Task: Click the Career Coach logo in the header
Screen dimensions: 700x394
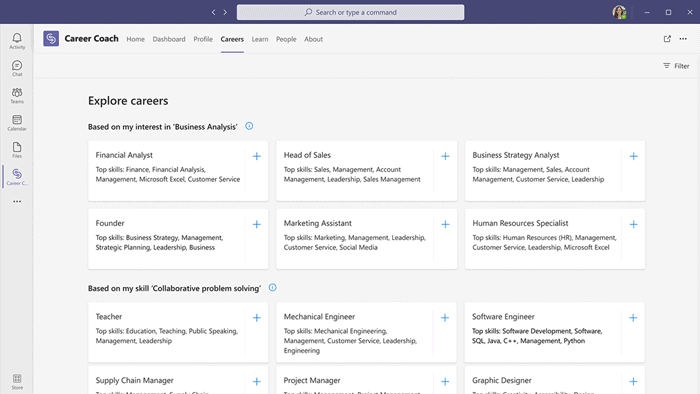Action: 51,38
